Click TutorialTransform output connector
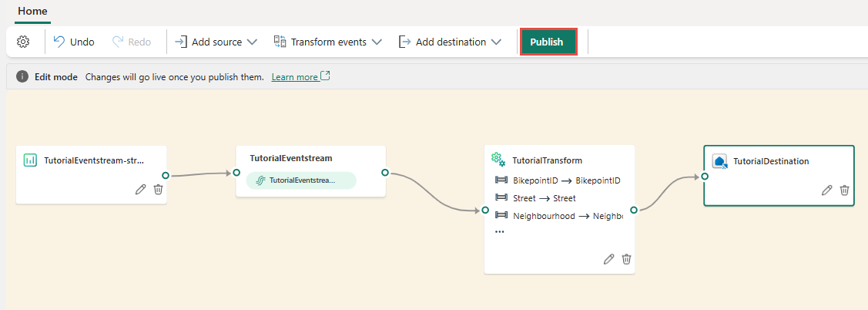The height and width of the screenshot is (310, 868). tap(634, 210)
